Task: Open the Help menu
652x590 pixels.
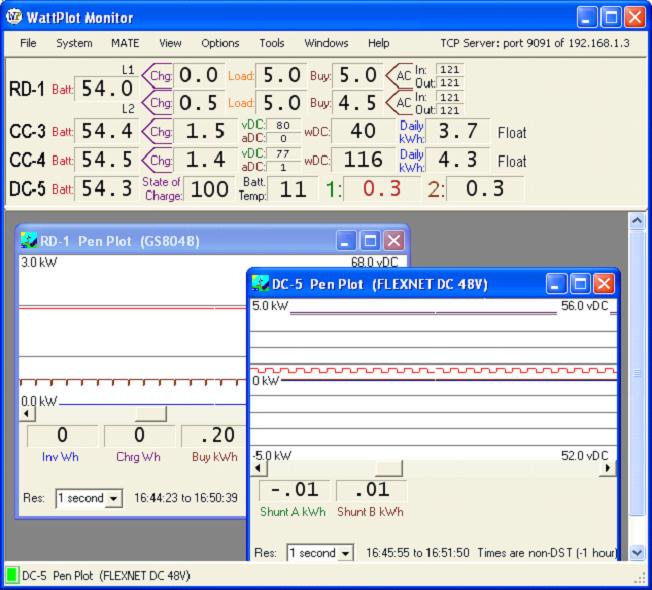Action: coord(378,43)
